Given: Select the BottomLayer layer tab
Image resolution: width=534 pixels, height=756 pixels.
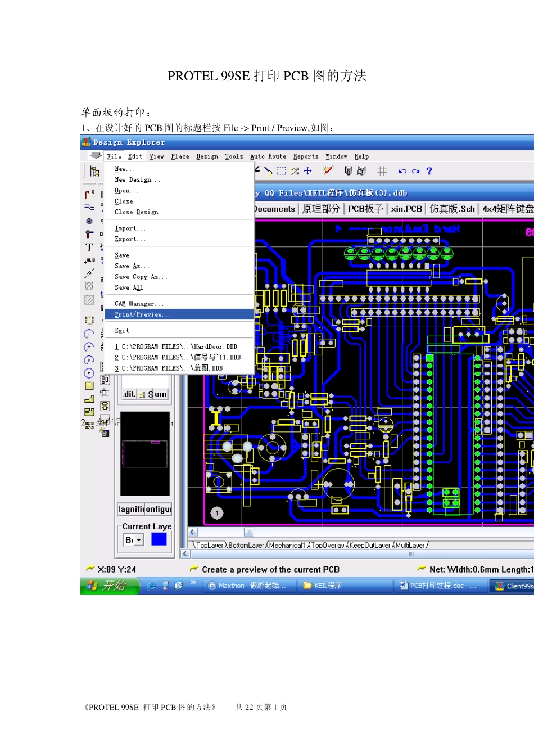Looking at the screenshot, I should point(246,545).
